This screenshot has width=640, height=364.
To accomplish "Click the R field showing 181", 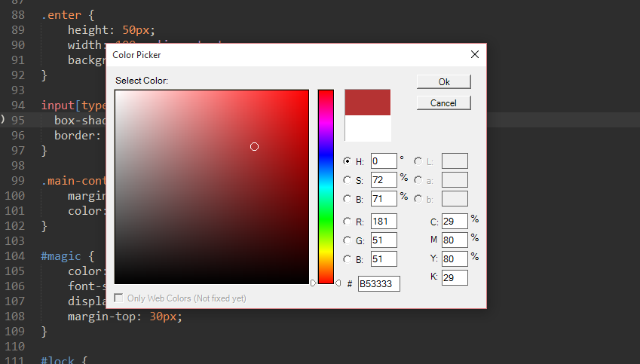I will (384, 221).
